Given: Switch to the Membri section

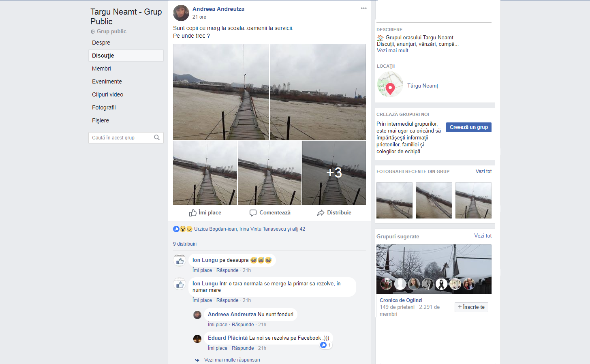Looking at the screenshot, I should [x=101, y=69].
